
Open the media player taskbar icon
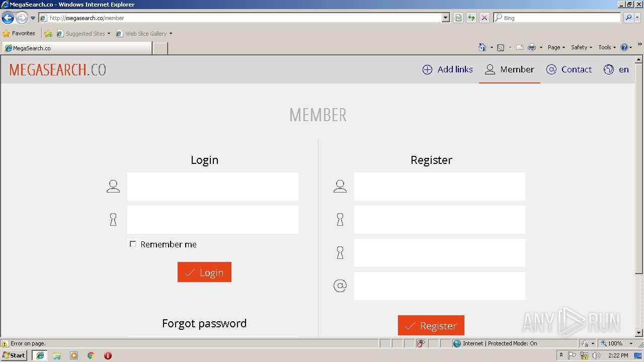(74, 355)
